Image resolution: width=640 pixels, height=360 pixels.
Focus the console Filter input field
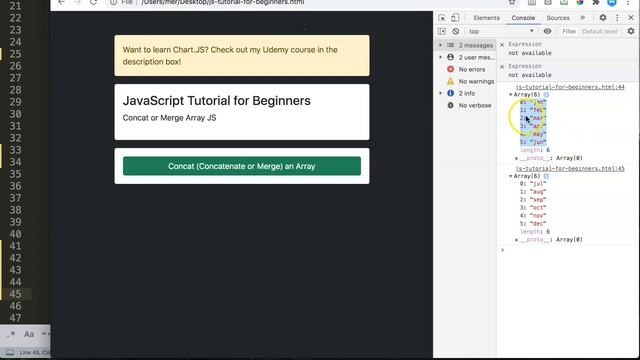(x=569, y=31)
